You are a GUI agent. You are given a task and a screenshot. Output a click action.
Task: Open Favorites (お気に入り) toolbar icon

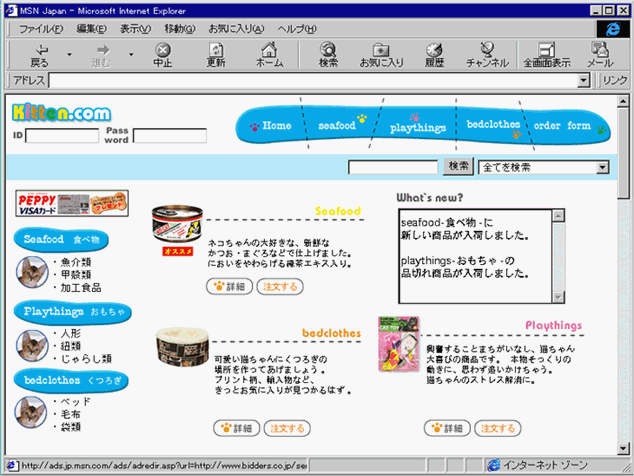(381, 54)
